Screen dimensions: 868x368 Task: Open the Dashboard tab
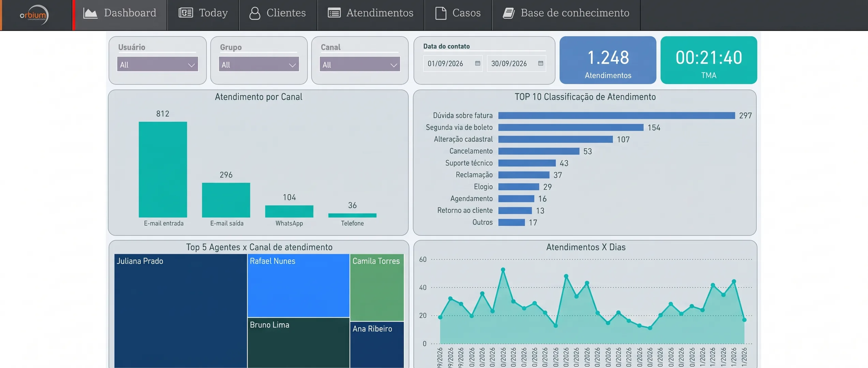[120, 15]
